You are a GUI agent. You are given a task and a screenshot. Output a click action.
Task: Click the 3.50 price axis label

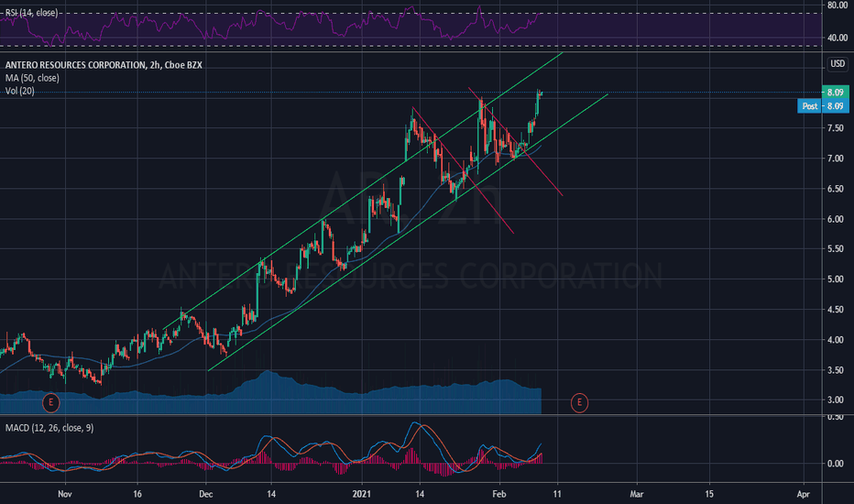pos(835,370)
